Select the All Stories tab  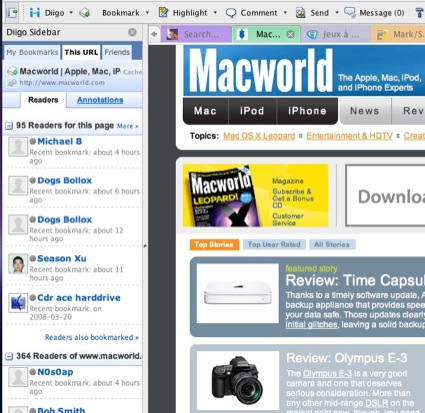(x=332, y=245)
